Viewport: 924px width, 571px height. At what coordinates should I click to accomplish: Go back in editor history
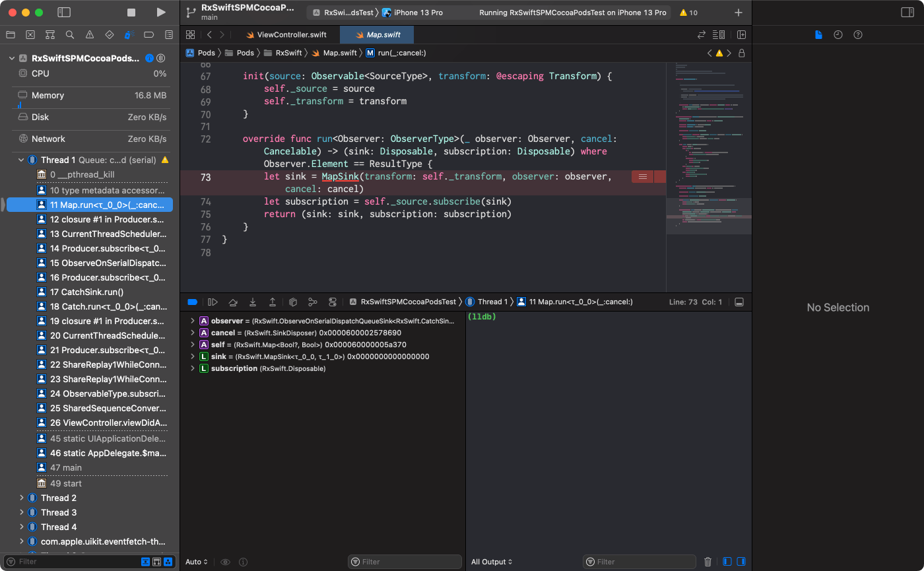tap(209, 35)
